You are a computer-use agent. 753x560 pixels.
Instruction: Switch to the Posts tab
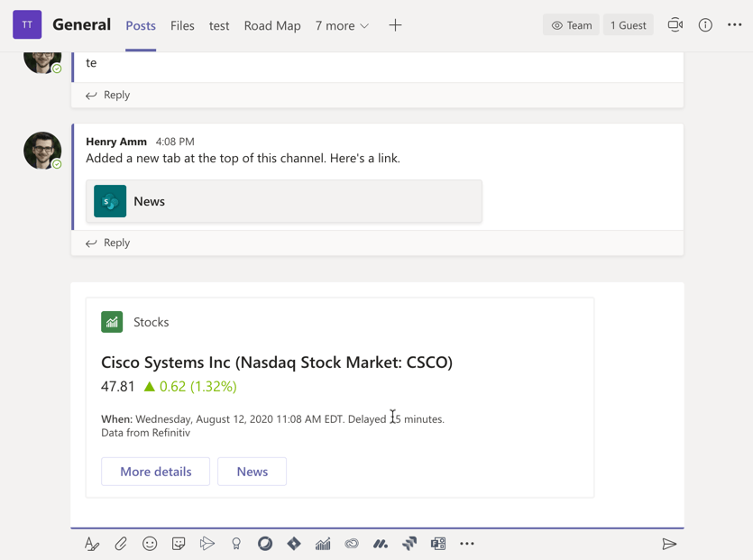coord(141,25)
